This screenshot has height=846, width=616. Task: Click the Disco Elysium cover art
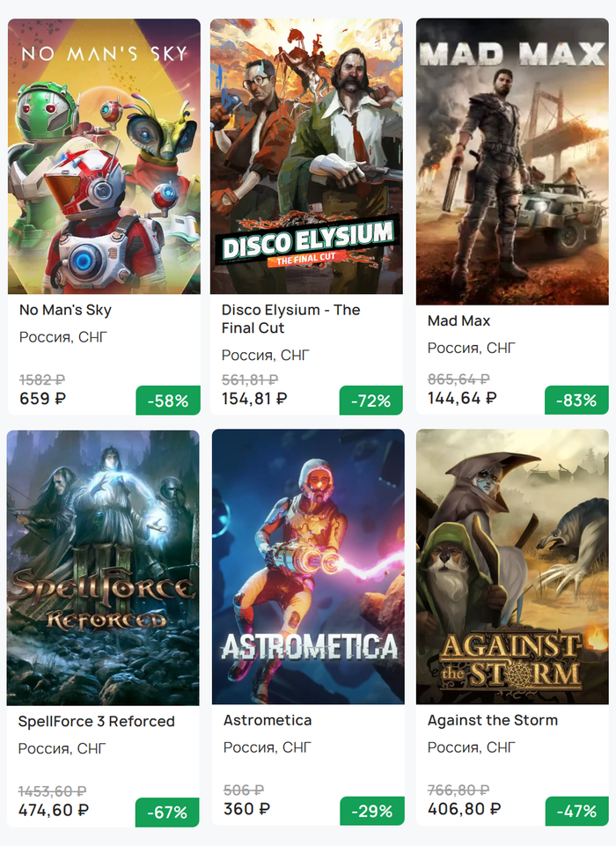tap(306, 157)
